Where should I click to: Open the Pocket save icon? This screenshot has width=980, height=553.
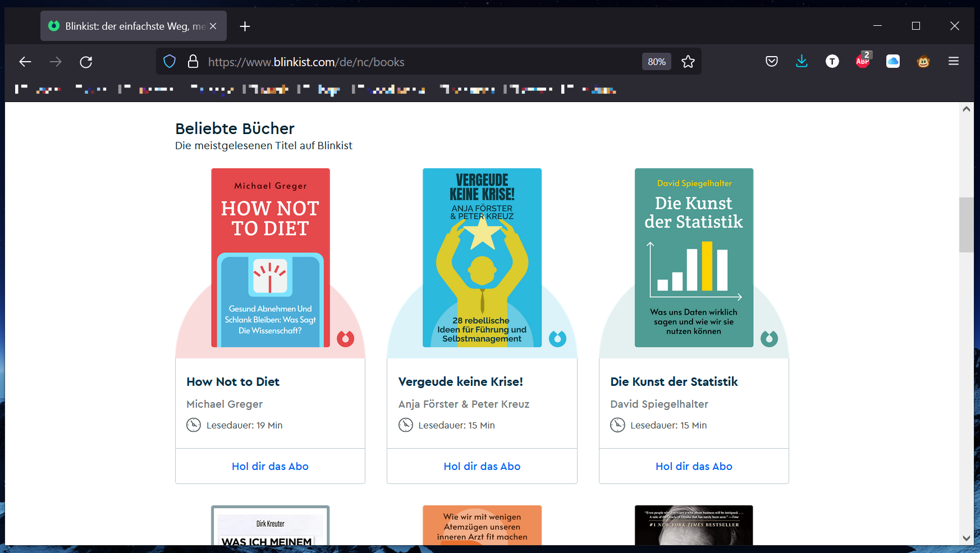[772, 61]
